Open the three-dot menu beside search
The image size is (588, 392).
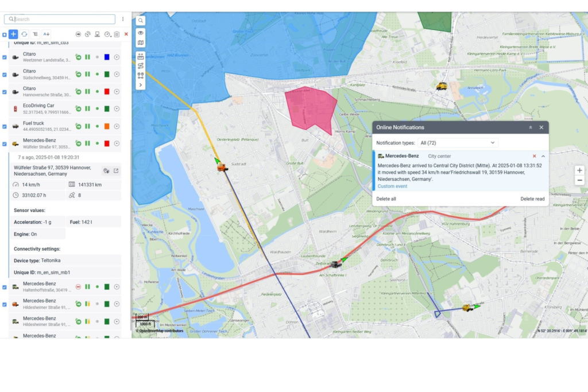click(123, 19)
